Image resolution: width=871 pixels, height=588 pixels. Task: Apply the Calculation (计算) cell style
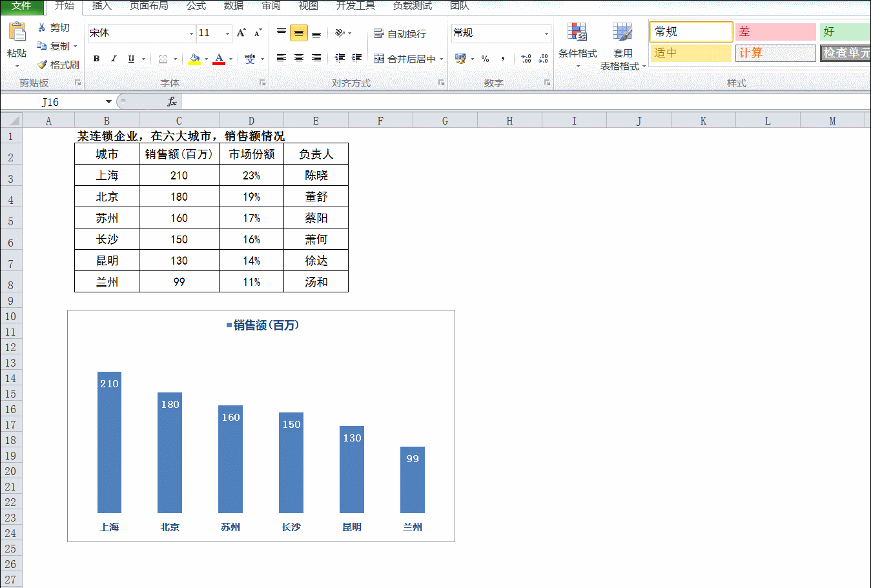(x=775, y=53)
